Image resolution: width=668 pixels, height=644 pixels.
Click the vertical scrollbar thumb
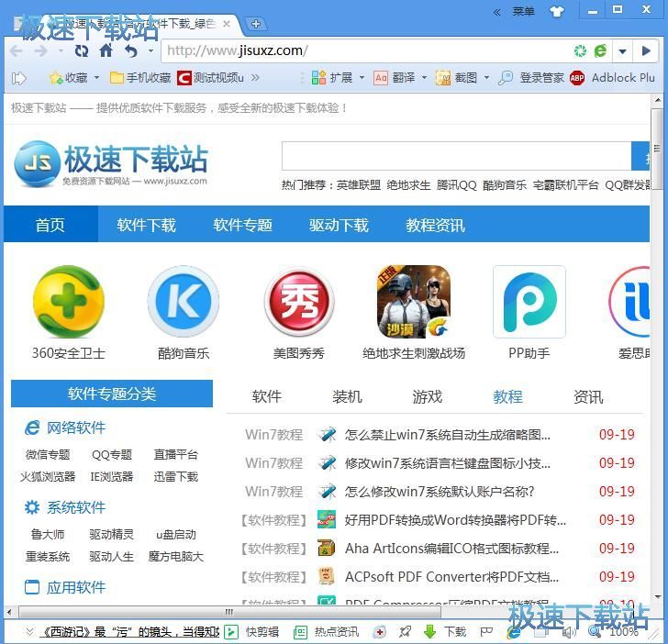coord(656,149)
